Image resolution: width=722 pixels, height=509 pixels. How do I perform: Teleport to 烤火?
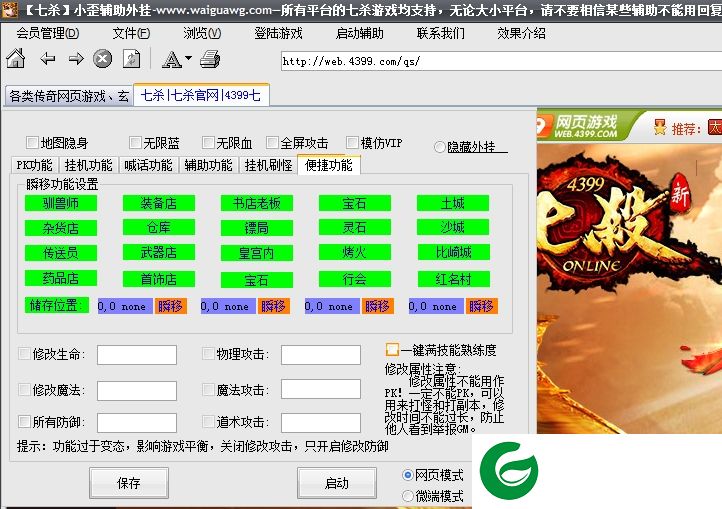pos(355,252)
